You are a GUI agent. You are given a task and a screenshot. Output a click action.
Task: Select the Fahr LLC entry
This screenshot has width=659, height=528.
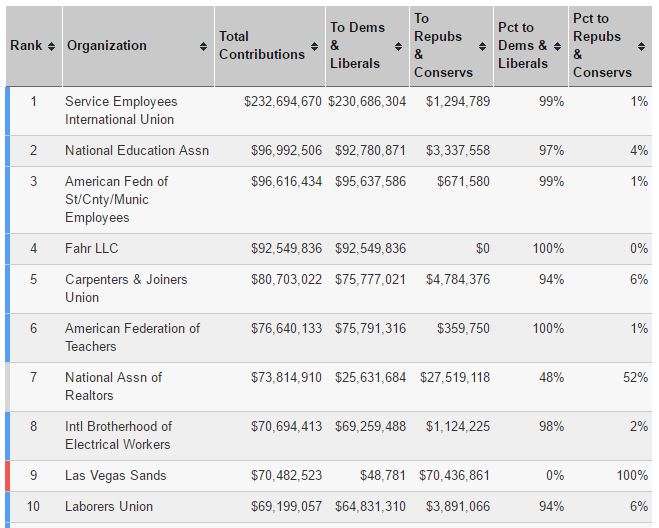coord(329,249)
